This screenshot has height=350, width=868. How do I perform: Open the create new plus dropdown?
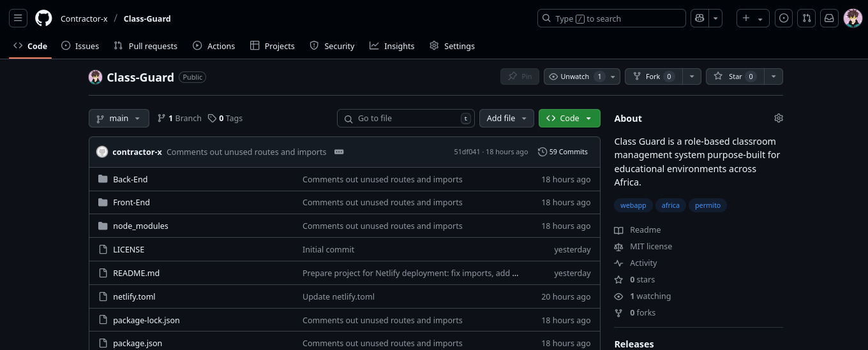pyautogui.click(x=752, y=18)
